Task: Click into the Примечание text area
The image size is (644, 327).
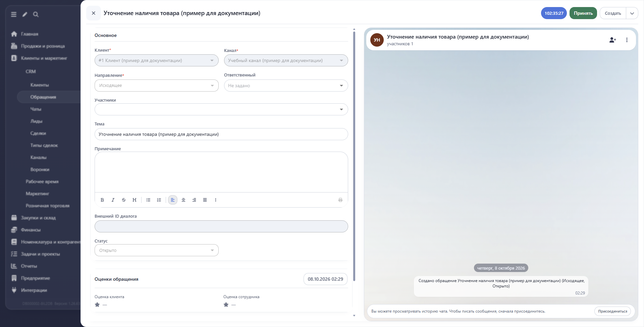Action: pyautogui.click(x=221, y=172)
